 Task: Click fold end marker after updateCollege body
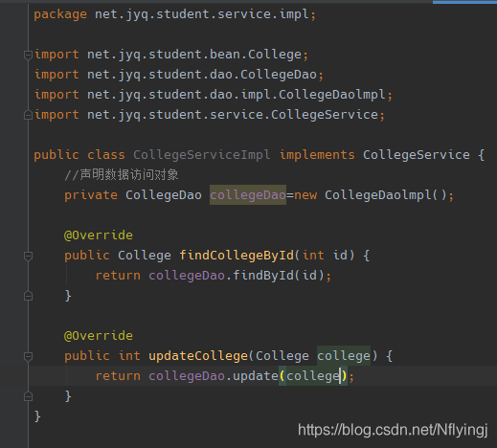(28, 396)
